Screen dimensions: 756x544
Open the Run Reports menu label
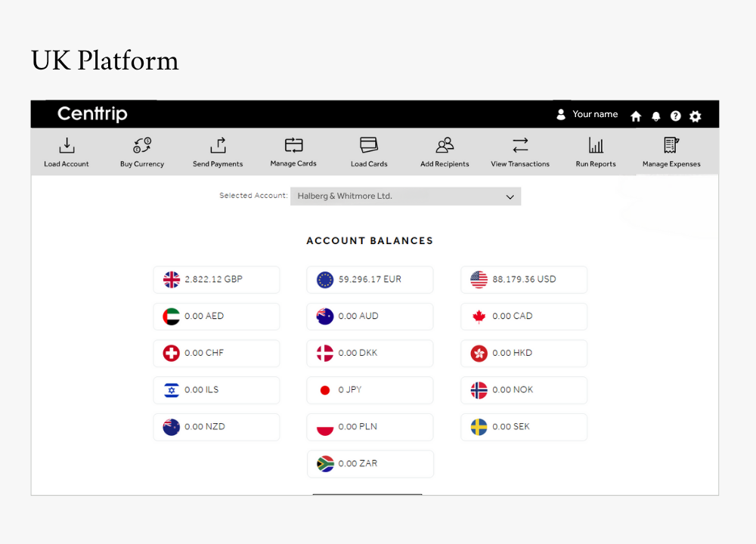[x=596, y=164]
